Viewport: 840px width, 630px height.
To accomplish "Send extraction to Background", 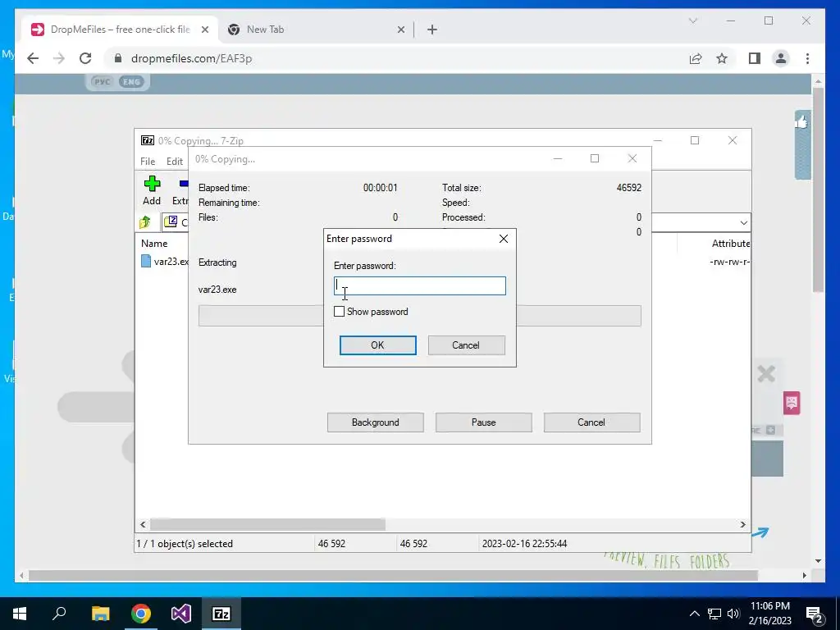I will pos(376,422).
